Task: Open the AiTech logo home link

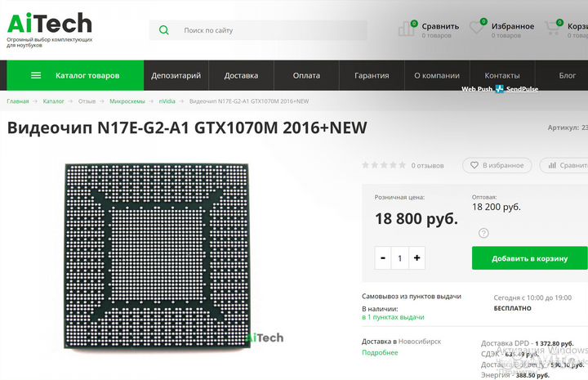Action: pyautogui.click(x=50, y=23)
